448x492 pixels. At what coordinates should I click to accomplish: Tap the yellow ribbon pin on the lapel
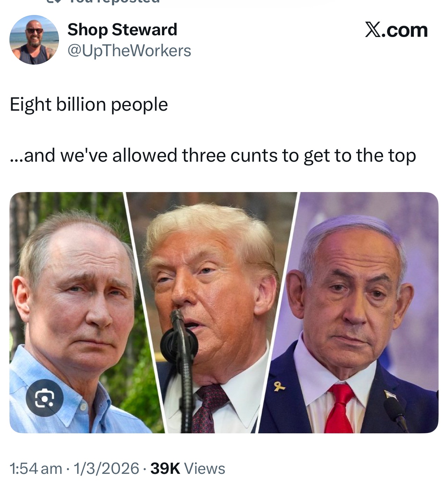pyautogui.click(x=277, y=386)
